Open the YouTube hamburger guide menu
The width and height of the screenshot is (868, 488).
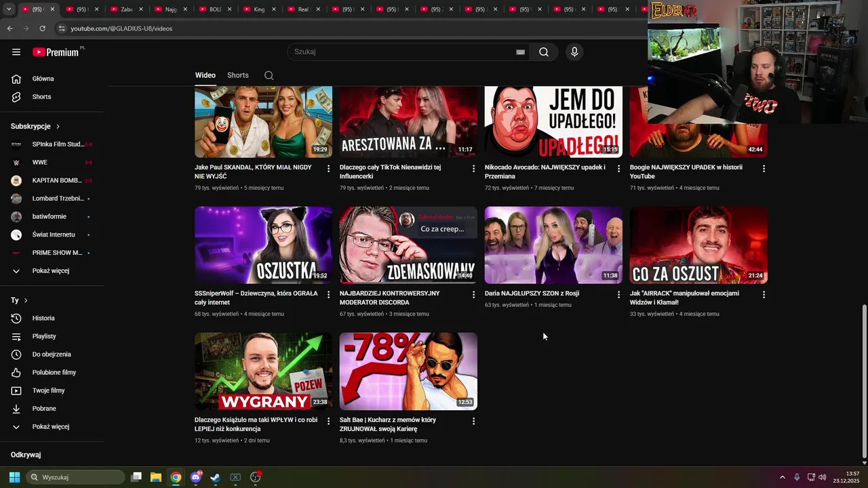(x=16, y=52)
